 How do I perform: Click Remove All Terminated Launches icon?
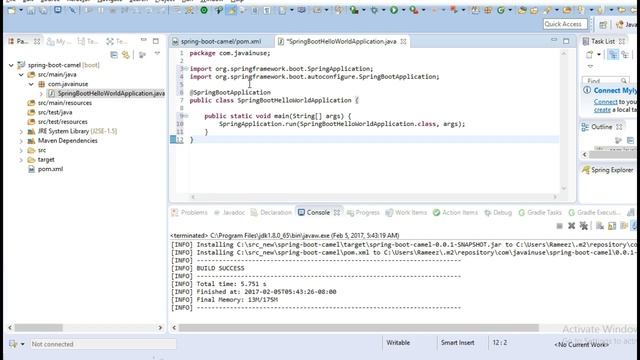tap(584, 226)
